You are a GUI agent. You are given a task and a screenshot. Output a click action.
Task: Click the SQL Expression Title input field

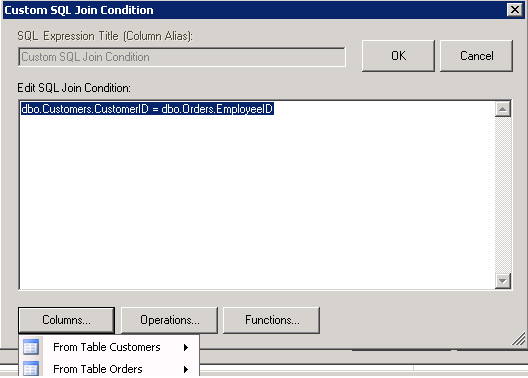182,57
